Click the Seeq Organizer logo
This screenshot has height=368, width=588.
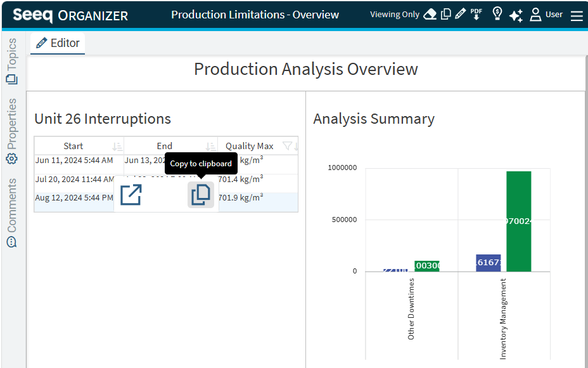pyautogui.click(x=70, y=15)
